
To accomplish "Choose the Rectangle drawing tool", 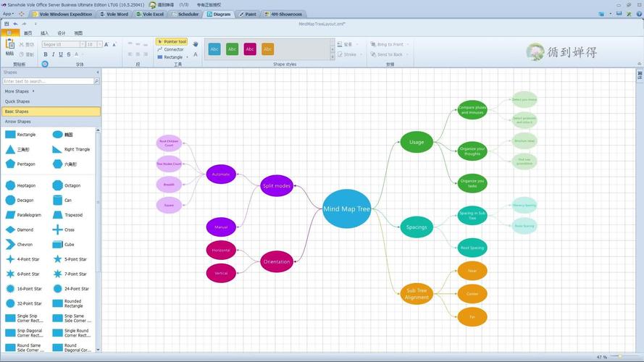I will click(170, 57).
